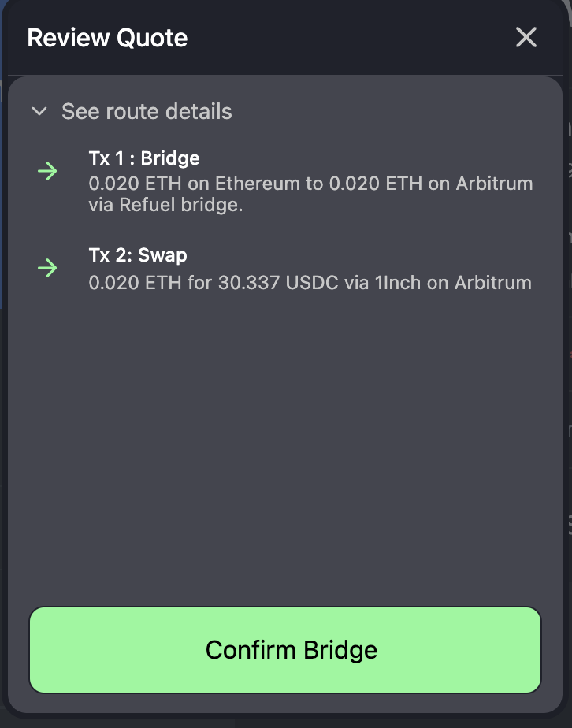This screenshot has width=572, height=728.
Task: Click the green arrow beside Tx 2 Swap
Action: point(47,268)
